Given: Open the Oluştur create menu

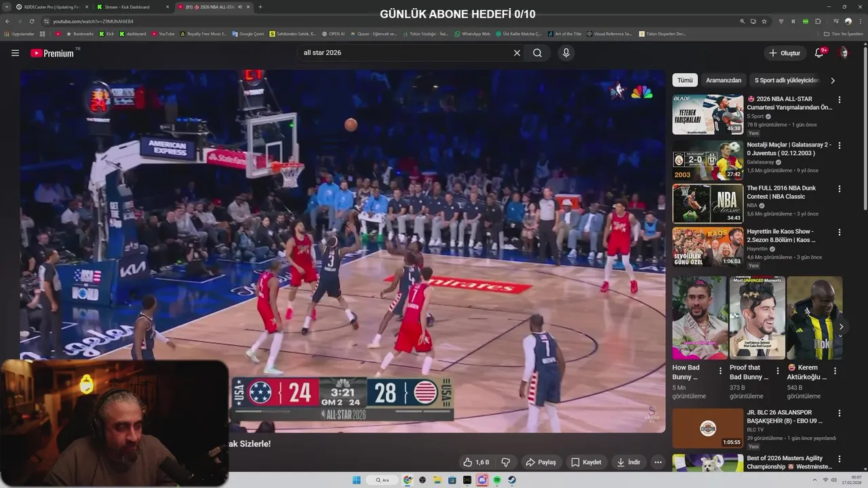Looking at the screenshot, I should pyautogui.click(x=785, y=53).
